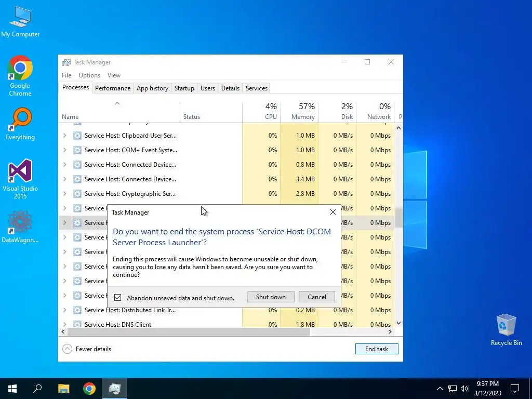Uncheck Abandon unsaved data and shut down
The image size is (532, 399).
coord(118,298)
